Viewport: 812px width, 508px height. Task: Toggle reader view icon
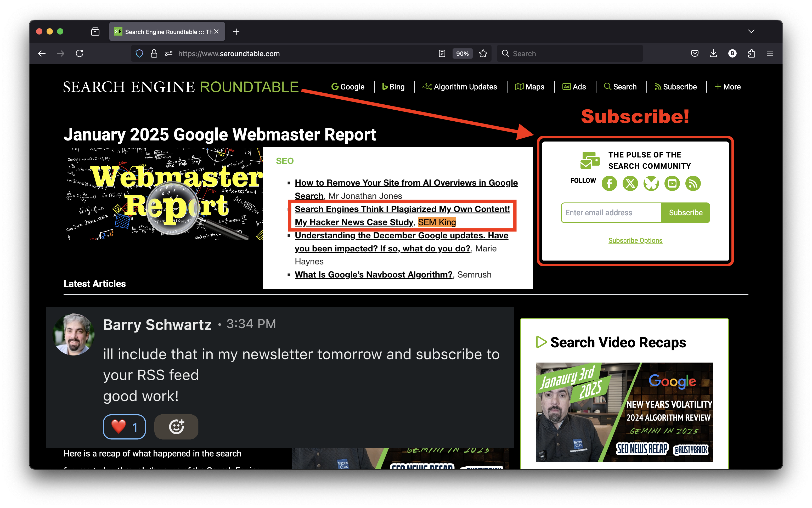[x=442, y=53]
